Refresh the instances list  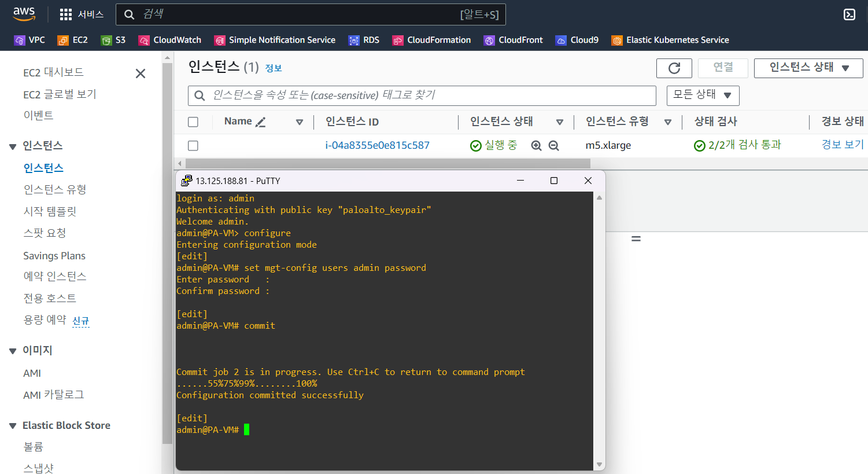click(x=674, y=68)
